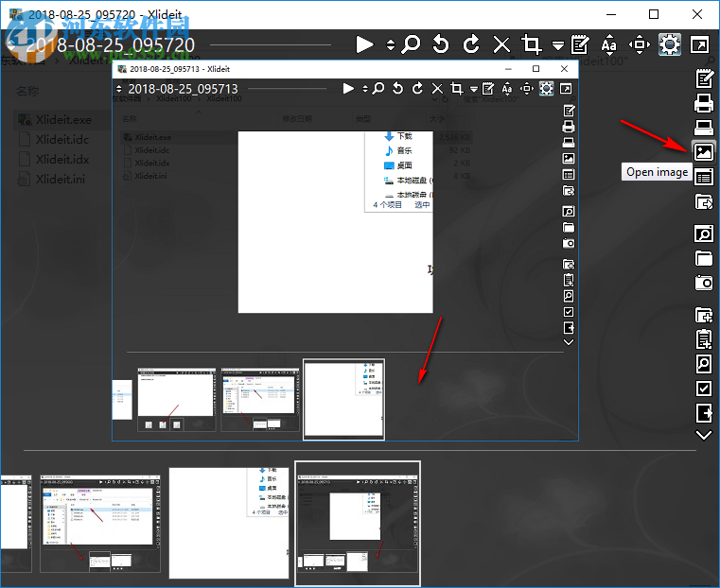720x588 pixels.
Task: Click the Open image icon
Action: [x=704, y=152]
